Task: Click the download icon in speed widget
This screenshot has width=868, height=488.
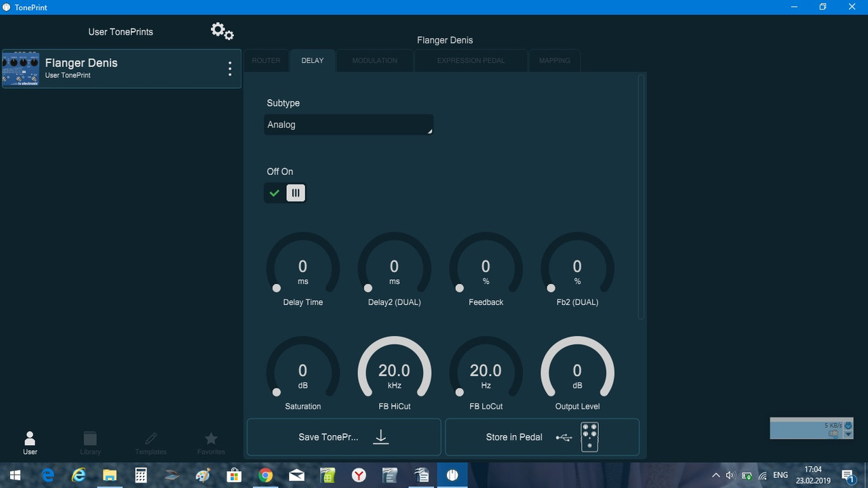Action: [847, 425]
